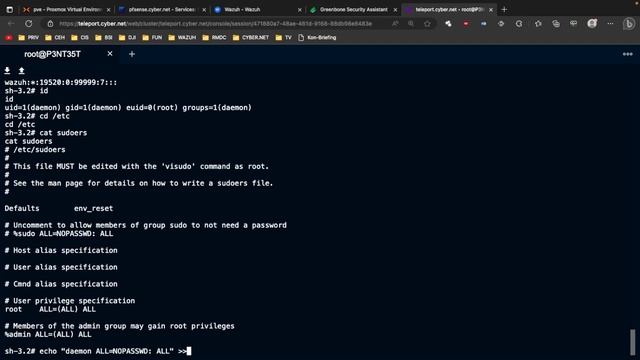Viewport: 640px width, 360px height.
Task: Open the Favorites list icon
Action: click(538, 24)
